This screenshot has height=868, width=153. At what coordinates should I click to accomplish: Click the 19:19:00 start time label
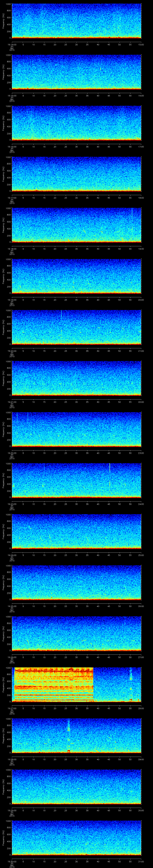[12, 300]
